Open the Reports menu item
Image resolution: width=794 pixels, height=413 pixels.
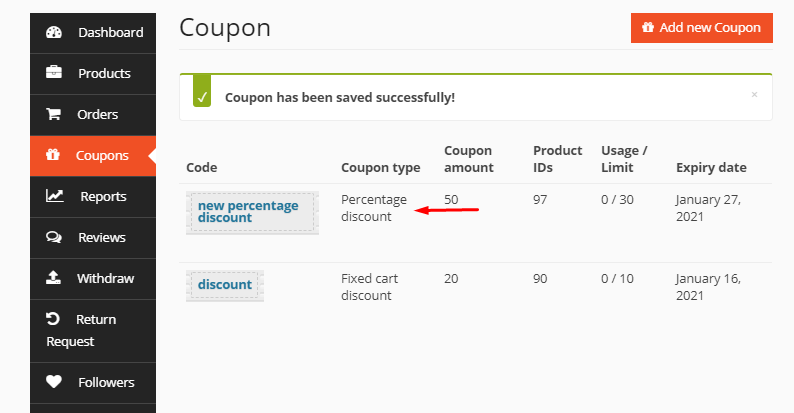[x=103, y=196]
